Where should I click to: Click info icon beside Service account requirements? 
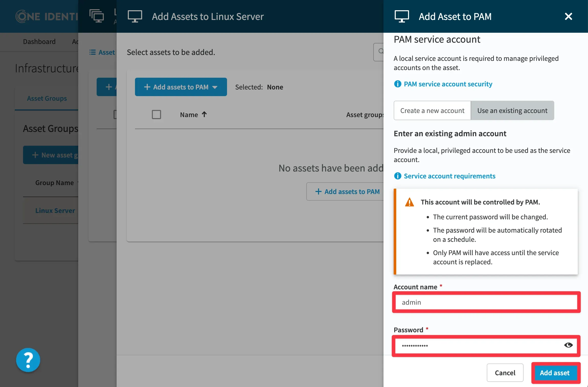(398, 176)
